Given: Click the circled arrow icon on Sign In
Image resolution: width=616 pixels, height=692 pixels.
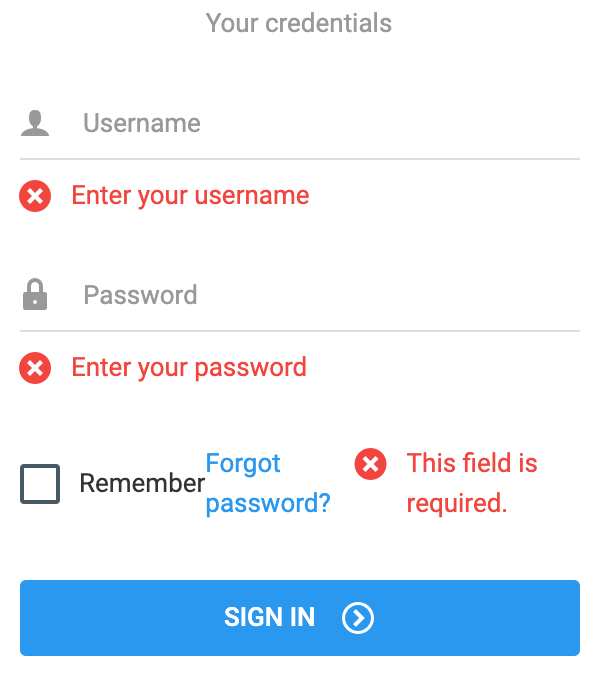Looking at the screenshot, I should [358, 618].
